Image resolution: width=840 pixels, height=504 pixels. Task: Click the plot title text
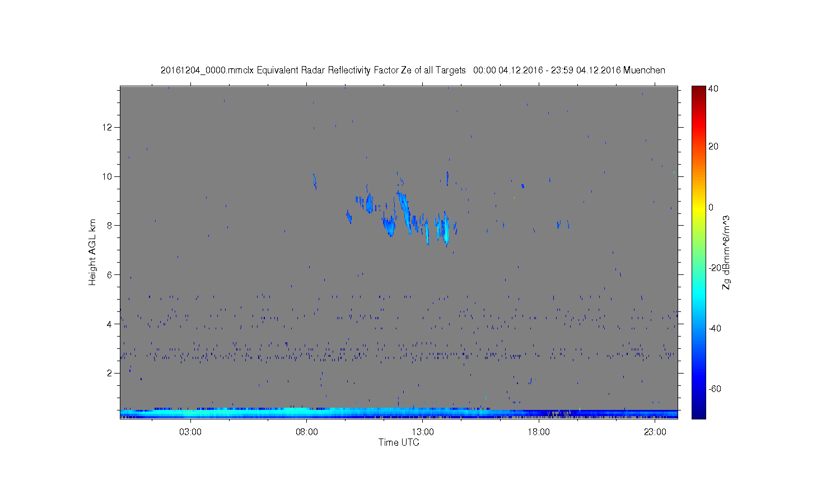point(413,70)
